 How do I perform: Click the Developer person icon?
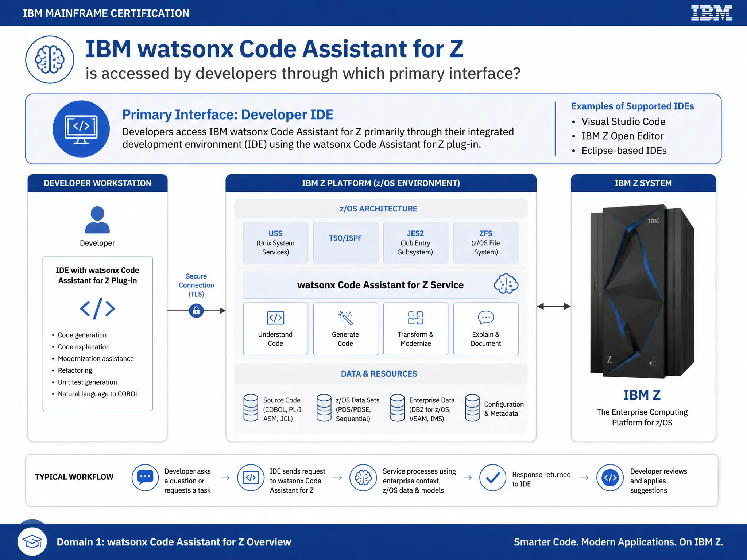point(97,219)
